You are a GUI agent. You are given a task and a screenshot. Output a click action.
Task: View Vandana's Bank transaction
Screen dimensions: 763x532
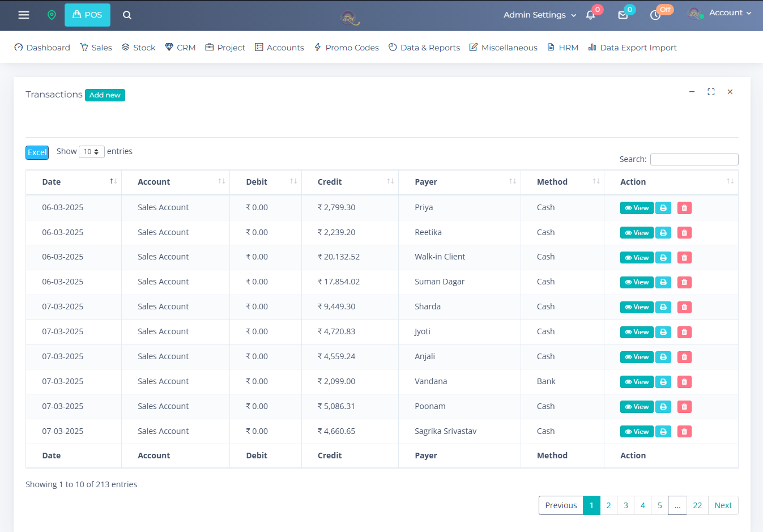(637, 382)
